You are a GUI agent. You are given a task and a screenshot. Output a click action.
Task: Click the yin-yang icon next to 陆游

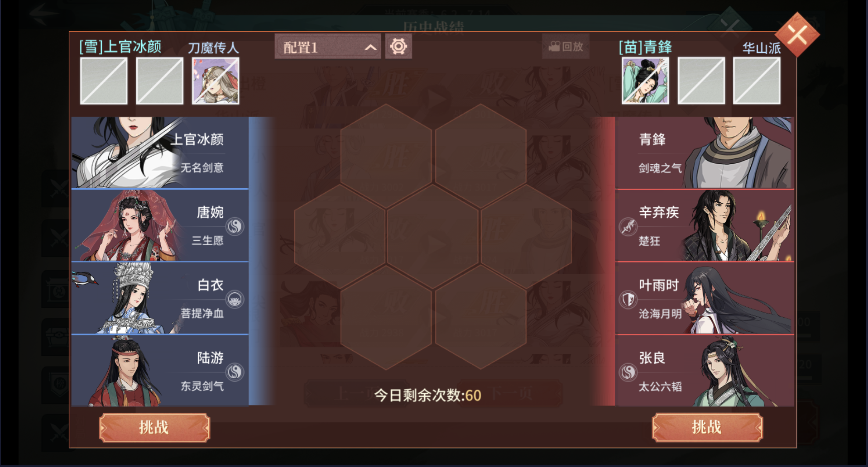(235, 372)
